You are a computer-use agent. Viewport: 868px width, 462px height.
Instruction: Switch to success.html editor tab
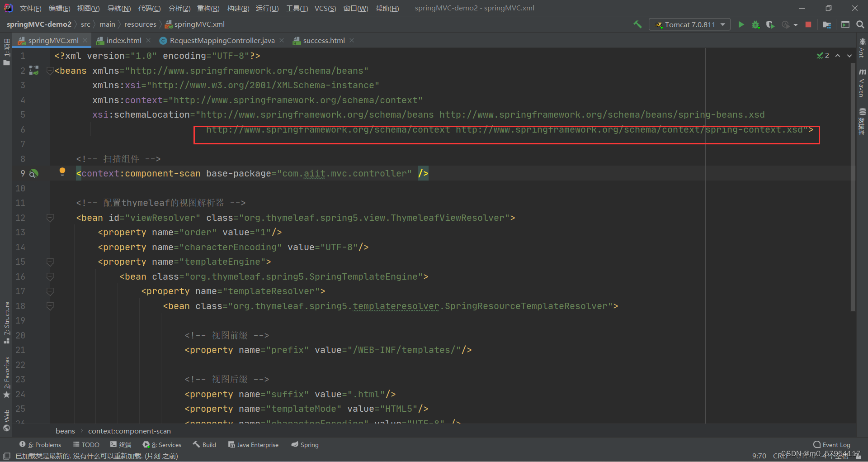click(x=323, y=40)
